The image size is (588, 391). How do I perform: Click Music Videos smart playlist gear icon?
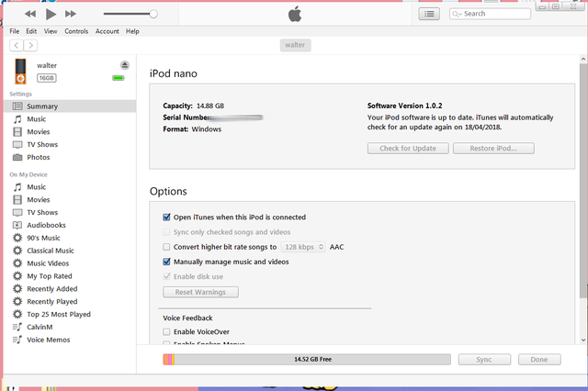pos(17,263)
